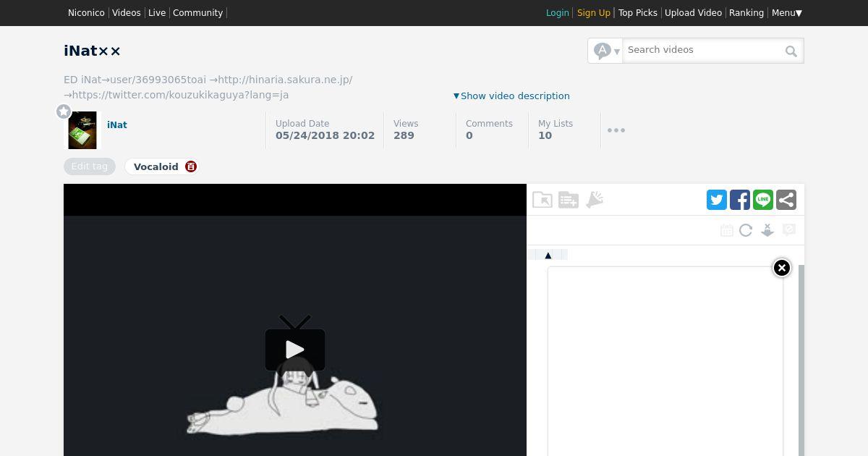The width and height of the screenshot is (868, 456).
Task: Click the comment list sort triangle header
Action: pyautogui.click(x=548, y=255)
